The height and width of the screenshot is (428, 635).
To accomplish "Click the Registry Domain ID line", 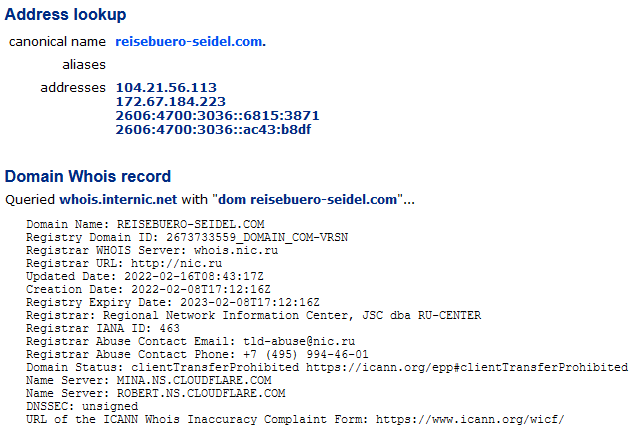I will click(x=187, y=237).
